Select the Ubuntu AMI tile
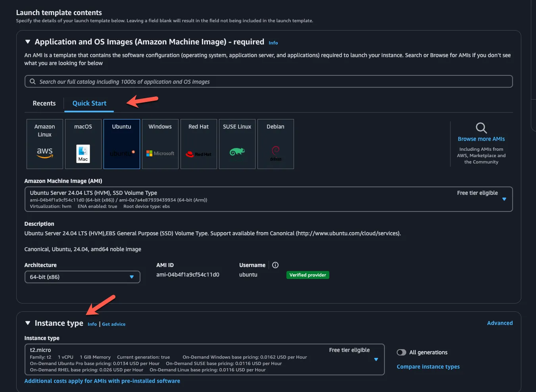 point(122,144)
